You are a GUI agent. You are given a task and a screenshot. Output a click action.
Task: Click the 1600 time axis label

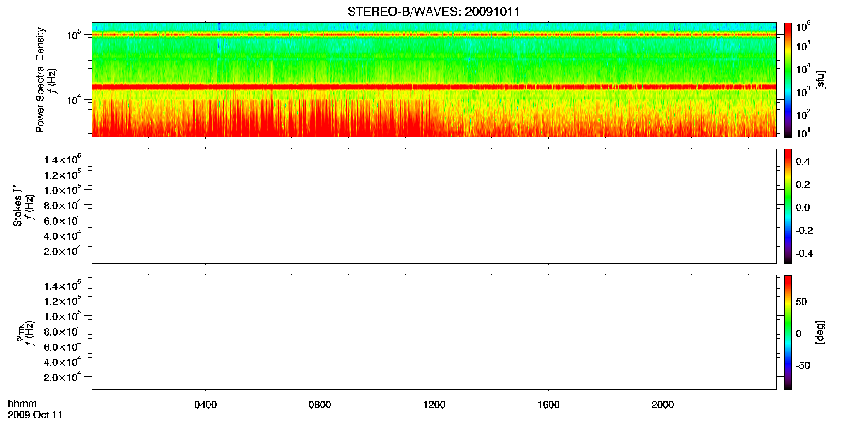(x=548, y=405)
